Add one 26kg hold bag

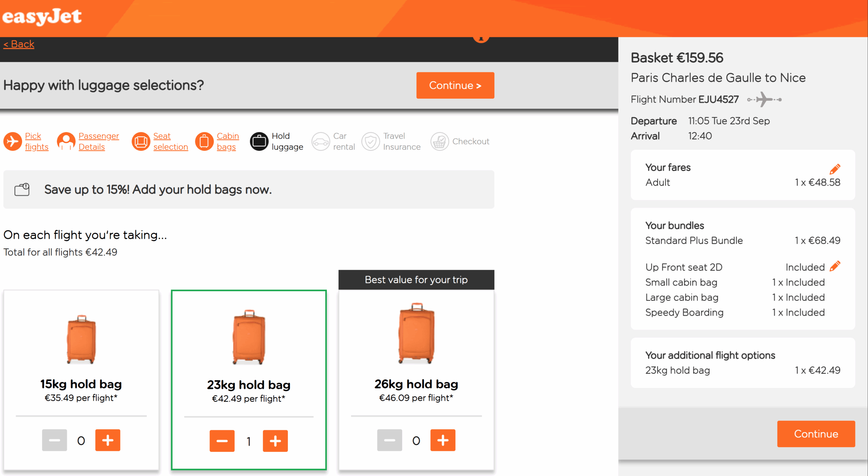[x=442, y=440]
